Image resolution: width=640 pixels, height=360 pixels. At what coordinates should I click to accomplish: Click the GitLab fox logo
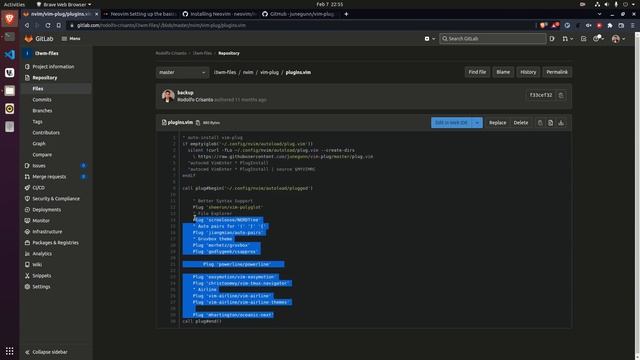29,39
